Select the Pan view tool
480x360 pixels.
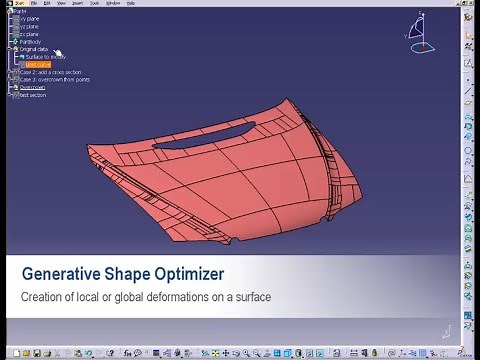[x=226, y=353]
